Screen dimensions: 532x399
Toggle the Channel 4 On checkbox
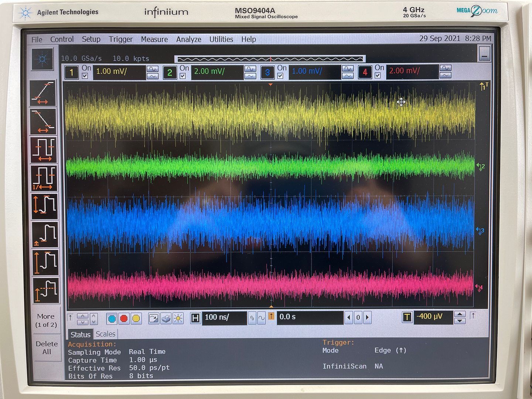pos(378,76)
